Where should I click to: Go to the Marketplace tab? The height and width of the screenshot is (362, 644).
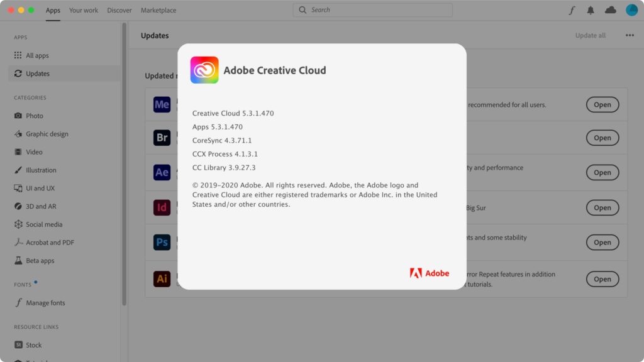[x=158, y=10]
